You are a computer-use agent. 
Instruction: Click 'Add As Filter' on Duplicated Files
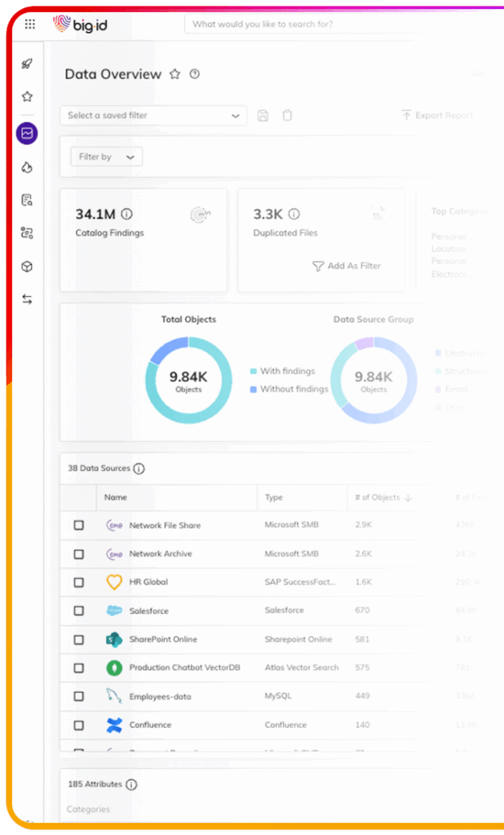347,266
